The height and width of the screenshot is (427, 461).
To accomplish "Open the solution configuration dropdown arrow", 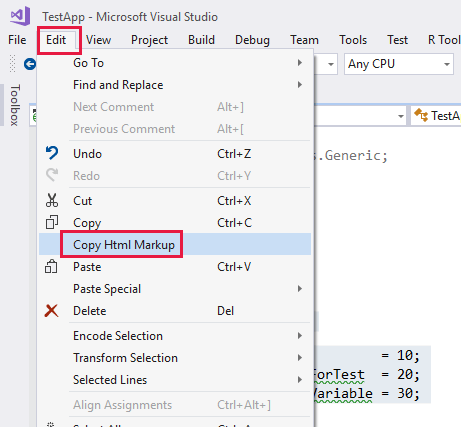I will click(331, 64).
